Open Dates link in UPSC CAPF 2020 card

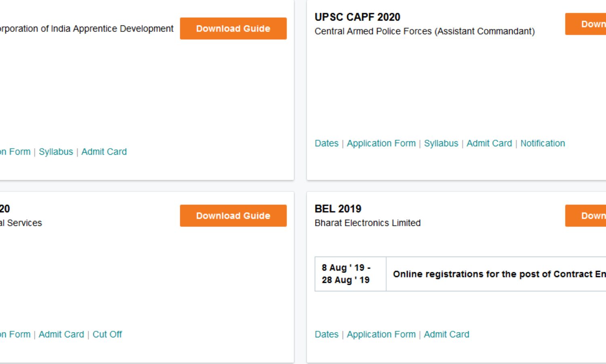(x=326, y=143)
